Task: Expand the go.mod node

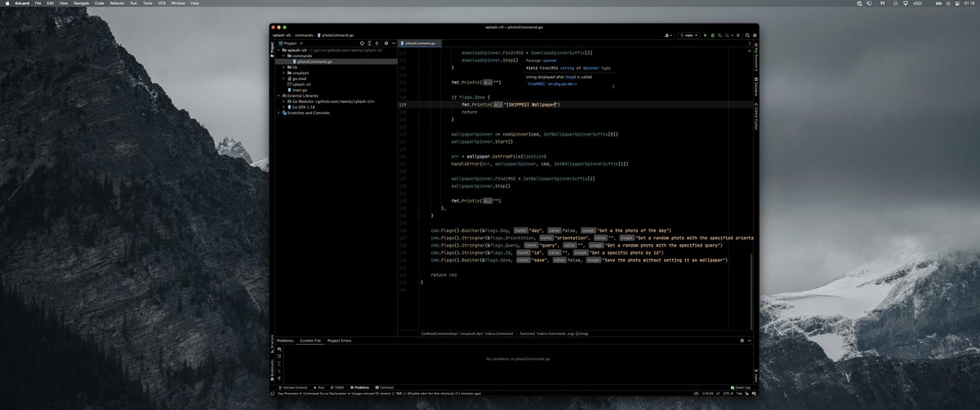Action: [283, 78]
